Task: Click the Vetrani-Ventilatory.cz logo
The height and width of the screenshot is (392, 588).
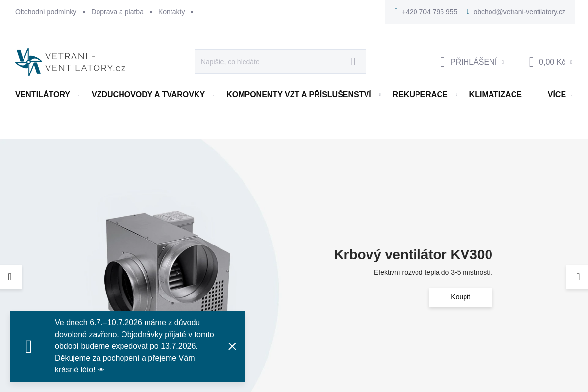Action: pos(70,62)
